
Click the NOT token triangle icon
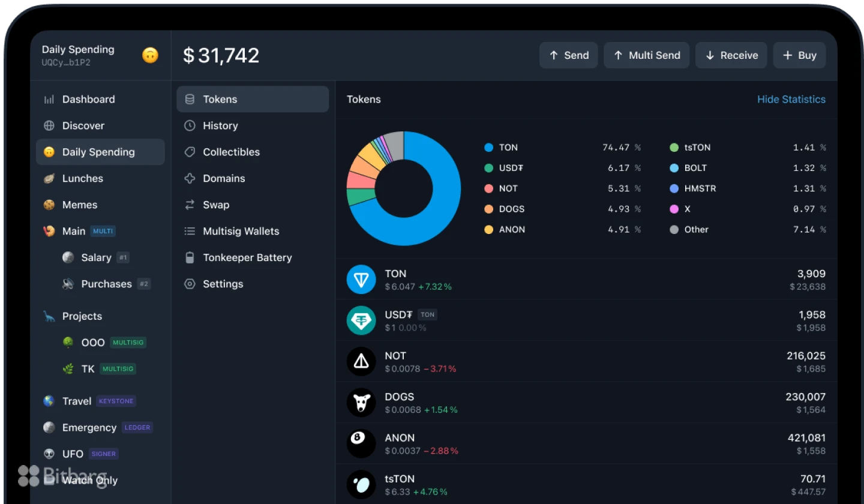pyautogui.click(x=361, y=361)
